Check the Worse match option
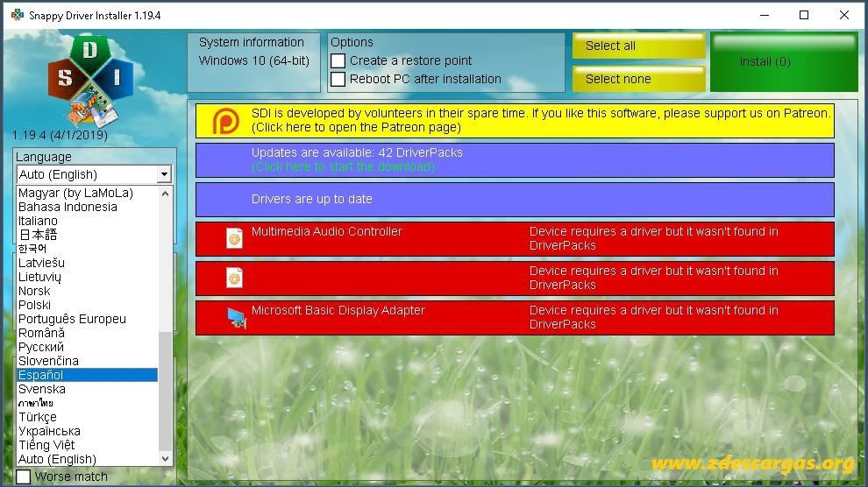Image resolution: width=868 pixels, height=487 pixels. tap(24, 476)
